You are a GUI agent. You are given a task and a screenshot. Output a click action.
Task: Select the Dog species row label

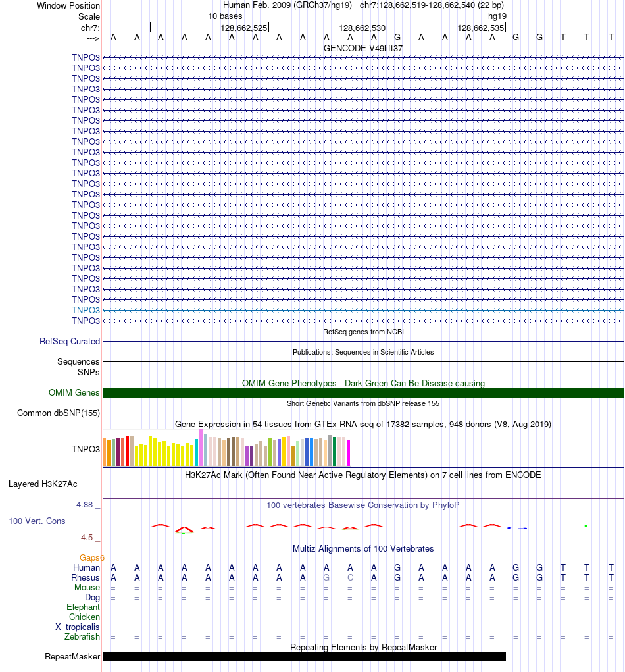pos(92,598)
